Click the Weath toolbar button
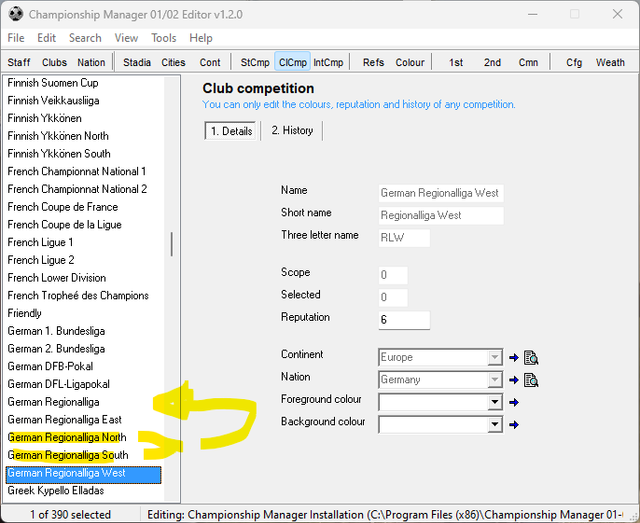Image resolution: width=640 pixels, height=523 pixels. 610,62
